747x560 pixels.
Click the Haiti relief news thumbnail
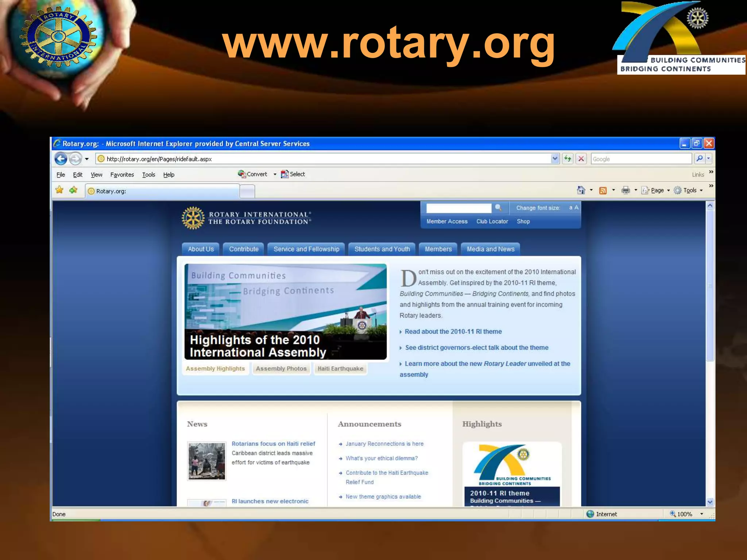tap(207, 461)
